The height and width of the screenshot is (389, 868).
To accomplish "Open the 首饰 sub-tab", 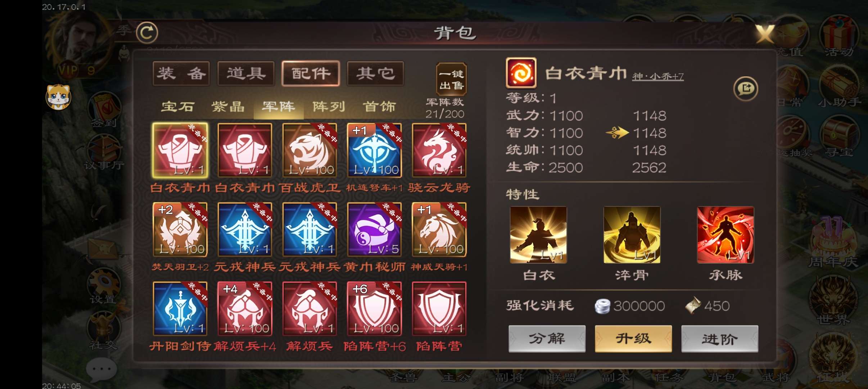I will coord(379,107).
